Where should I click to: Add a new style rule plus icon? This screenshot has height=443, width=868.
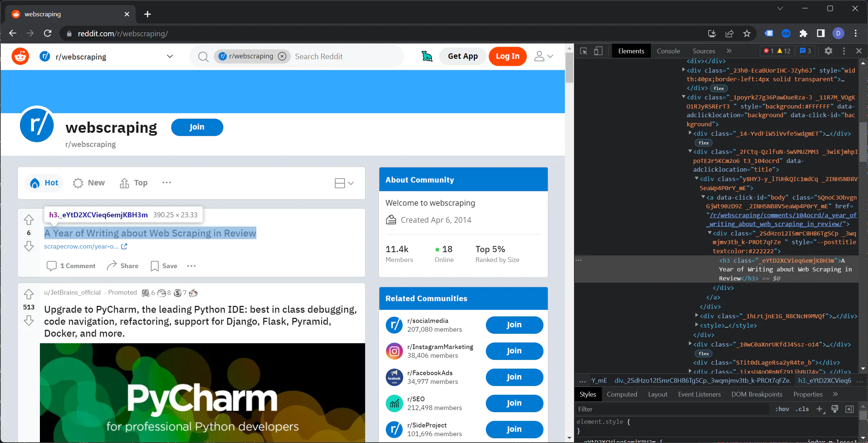[x=819, y=409]
